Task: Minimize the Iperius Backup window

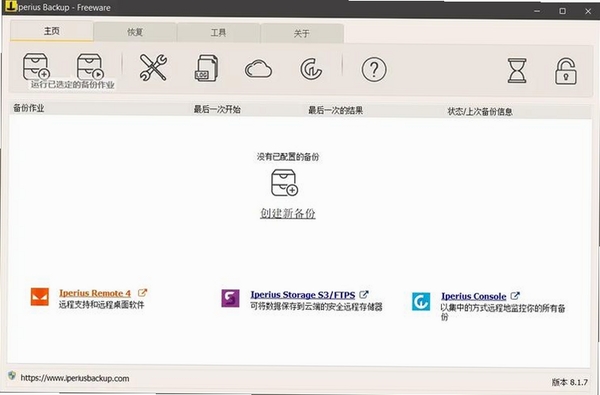Action: pyautogui.click(x=537, y=11)
